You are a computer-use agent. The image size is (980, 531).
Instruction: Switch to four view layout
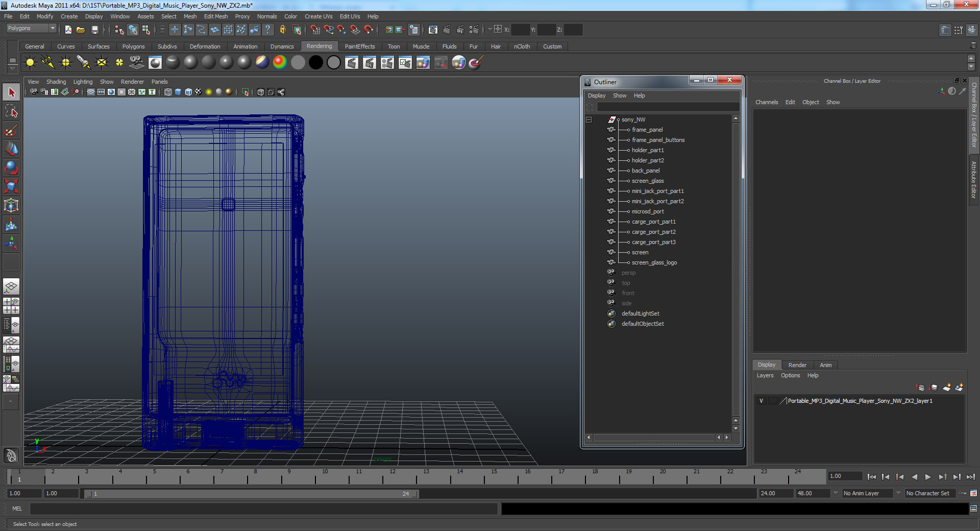[x=11, y=306]
